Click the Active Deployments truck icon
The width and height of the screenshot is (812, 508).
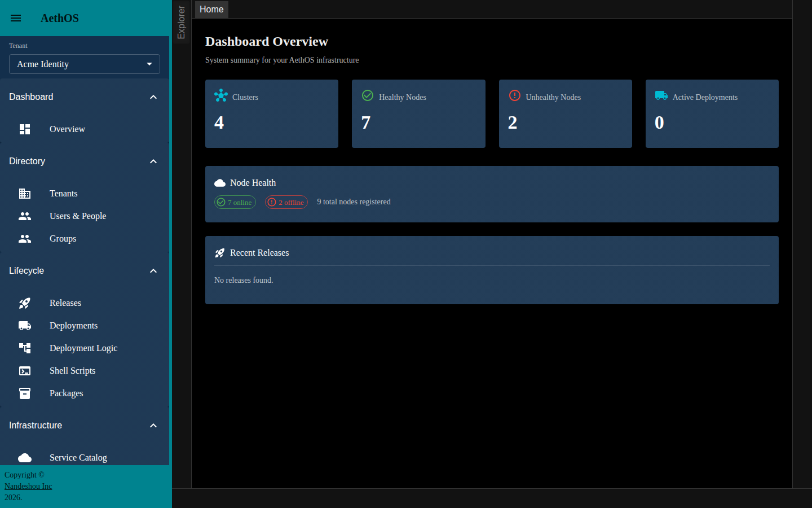click(x=661, y=95)
